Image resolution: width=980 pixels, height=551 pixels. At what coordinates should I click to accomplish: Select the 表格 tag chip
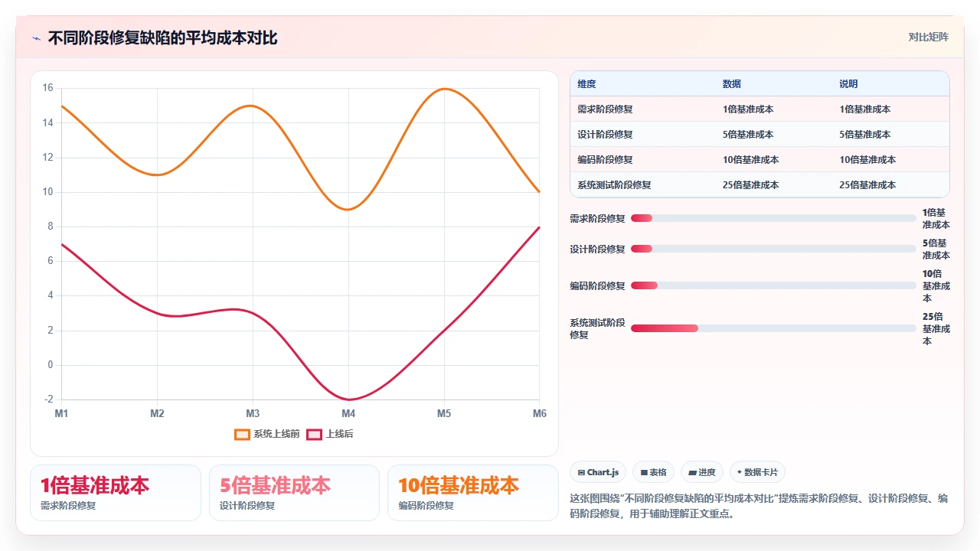click(654, 472)
